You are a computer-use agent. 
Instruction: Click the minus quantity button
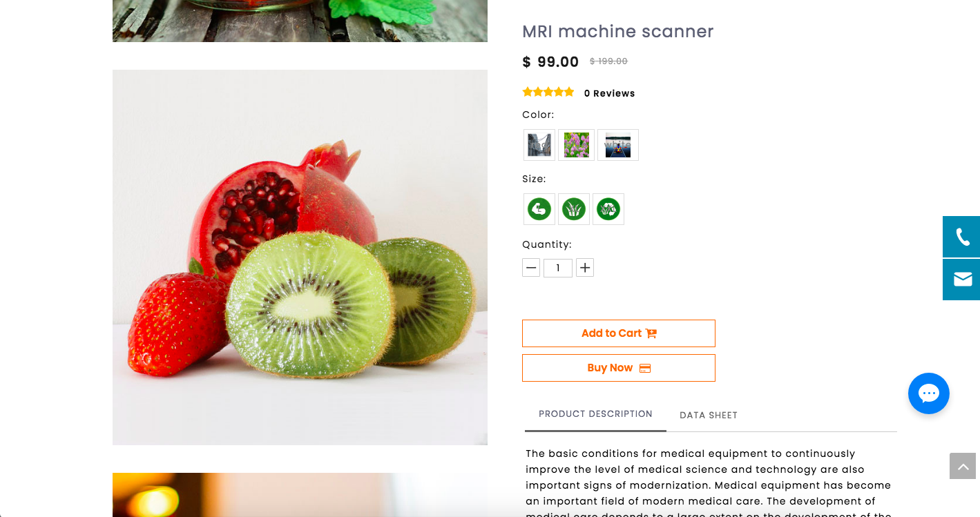click(531, 268)
